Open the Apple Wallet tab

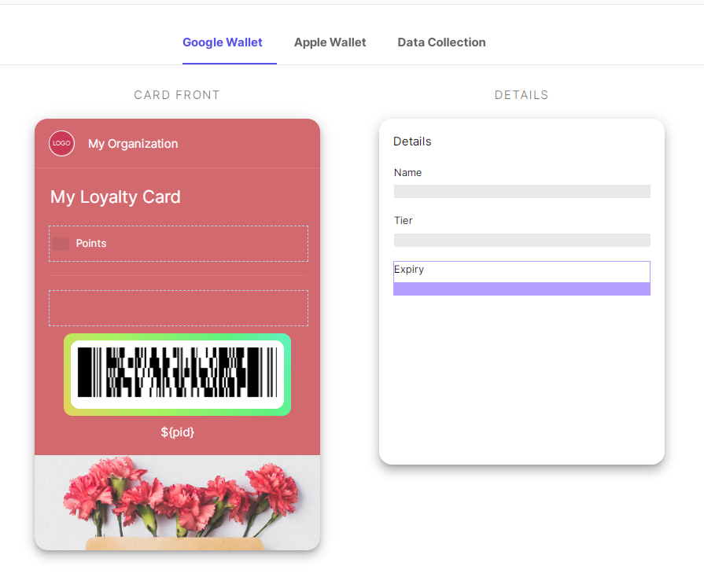330,42
